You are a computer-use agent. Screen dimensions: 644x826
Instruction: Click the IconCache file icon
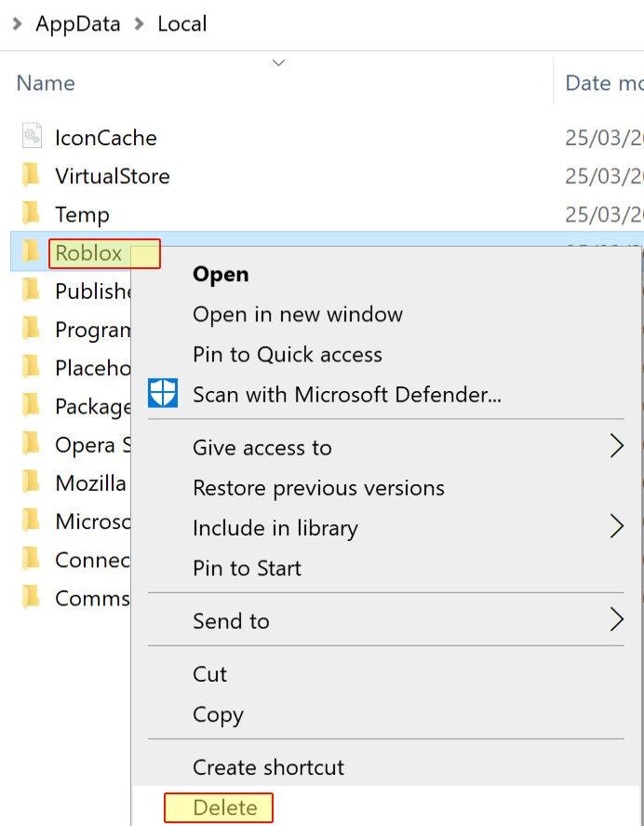coord(31,136)
